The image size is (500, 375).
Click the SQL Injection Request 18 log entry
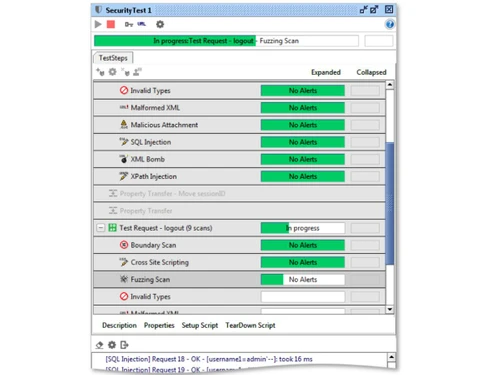pyautogui.click(x=209, y=359)
